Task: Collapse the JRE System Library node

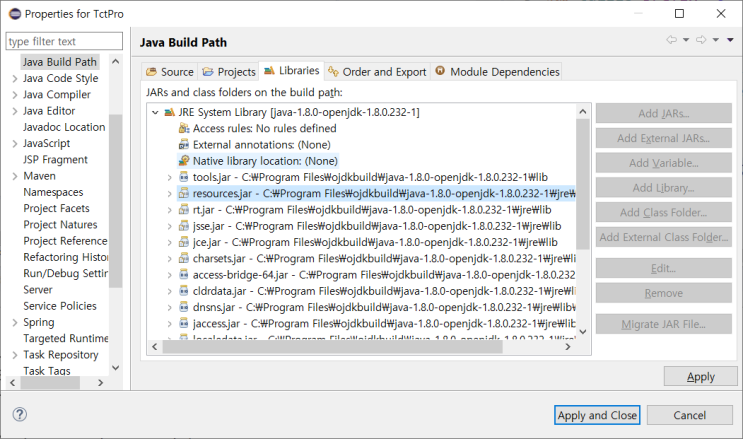Action: [155, 112]
